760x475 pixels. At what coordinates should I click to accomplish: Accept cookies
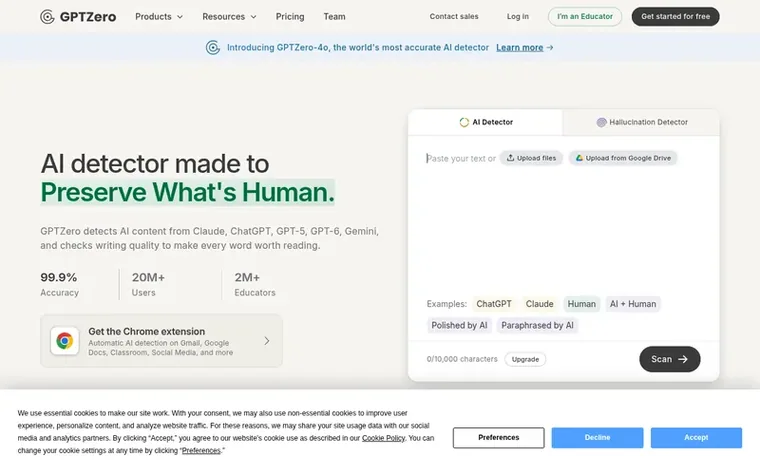(x=696, y=438)
